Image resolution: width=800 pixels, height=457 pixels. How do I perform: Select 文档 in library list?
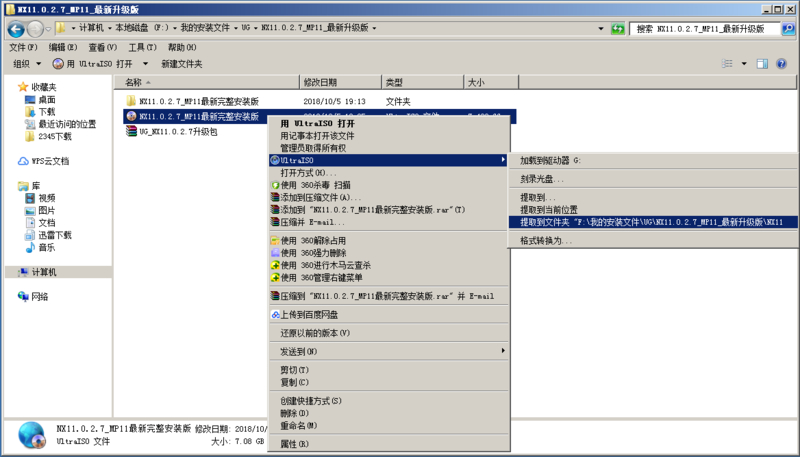47,223
